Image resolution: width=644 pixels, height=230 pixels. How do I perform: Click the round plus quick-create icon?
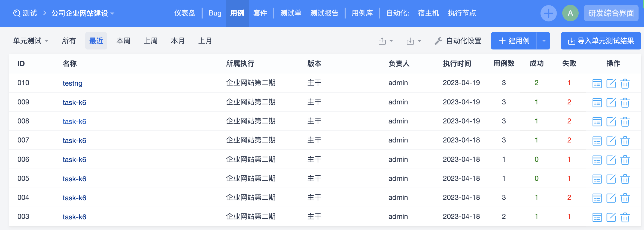[x=548, y=13]
